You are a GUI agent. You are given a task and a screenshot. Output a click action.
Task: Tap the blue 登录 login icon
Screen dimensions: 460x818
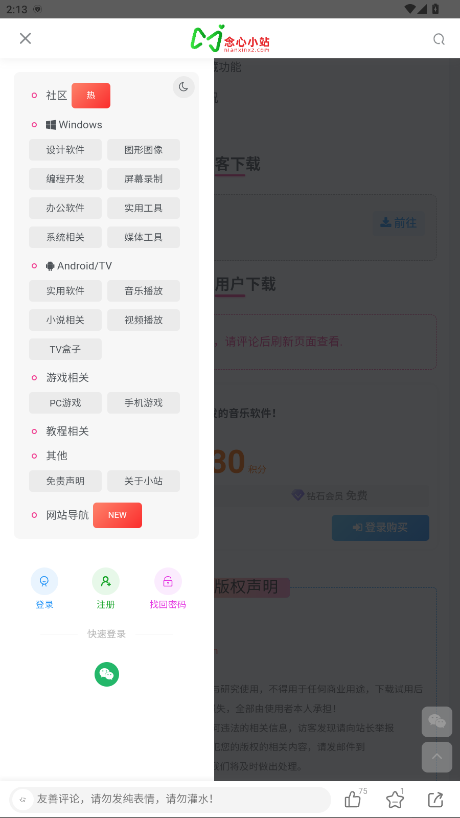click(x=44, y=581)
